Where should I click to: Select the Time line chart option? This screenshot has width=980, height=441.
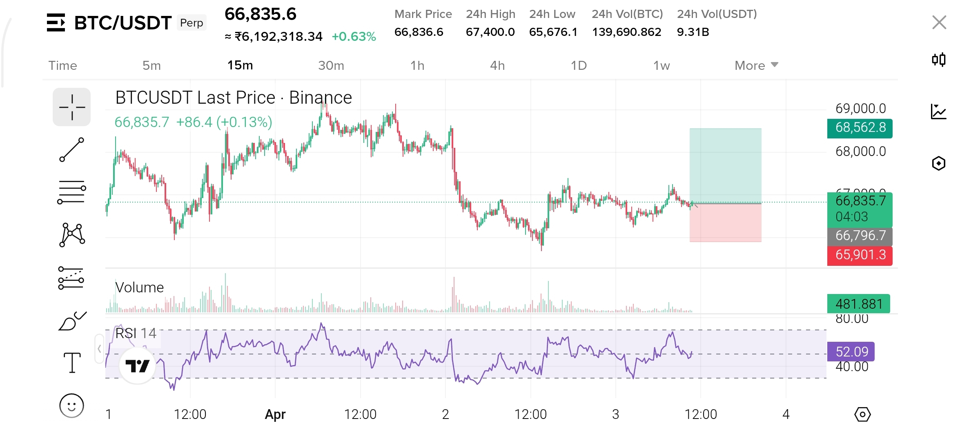point(63,65)
